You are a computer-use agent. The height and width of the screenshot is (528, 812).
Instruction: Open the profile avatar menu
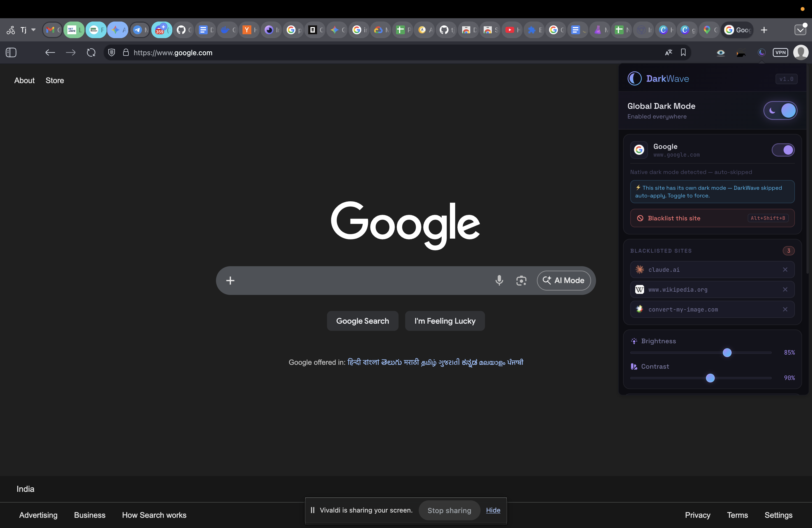coord(801,52)
